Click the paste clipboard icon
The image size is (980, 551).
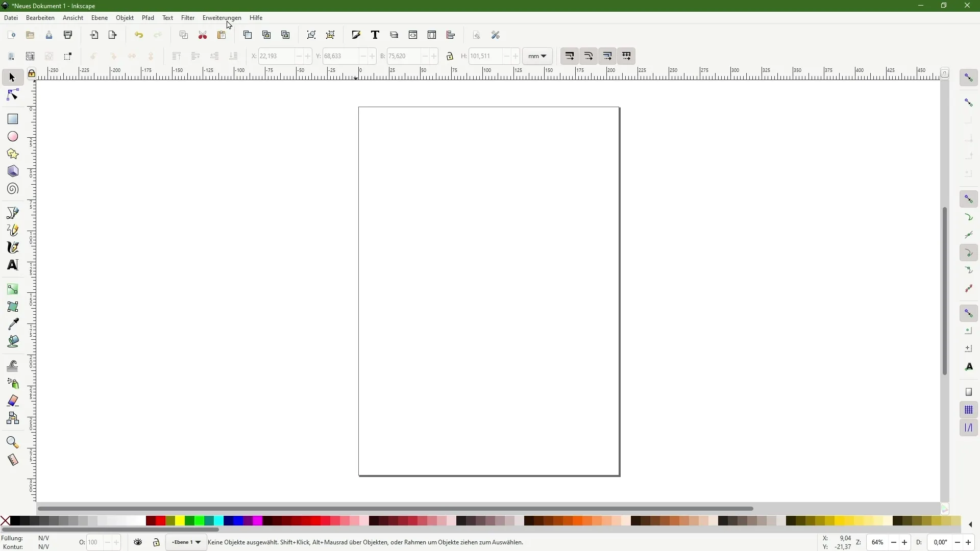pyautogui.click(x=222, y=35)
